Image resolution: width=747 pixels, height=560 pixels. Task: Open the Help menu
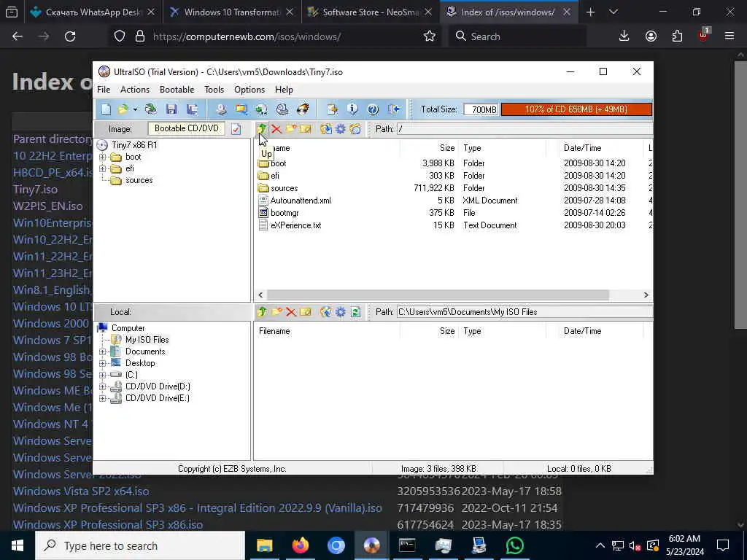click(x=284, y=90)
